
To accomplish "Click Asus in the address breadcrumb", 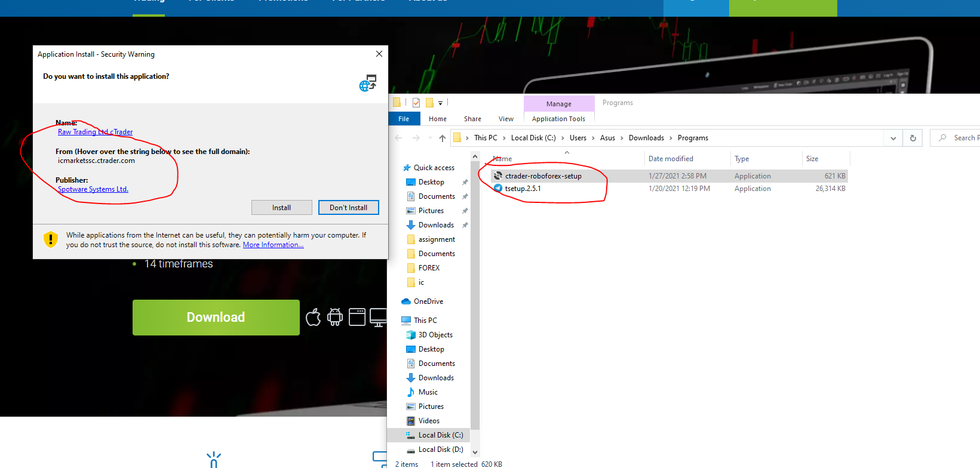I will pos(607,138).
